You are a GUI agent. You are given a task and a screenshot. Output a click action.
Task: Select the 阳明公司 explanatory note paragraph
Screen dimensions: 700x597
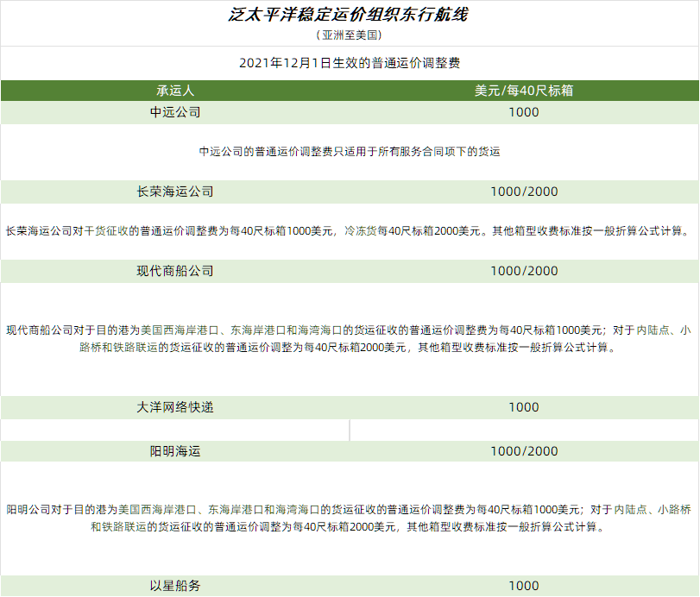point(350,518)
